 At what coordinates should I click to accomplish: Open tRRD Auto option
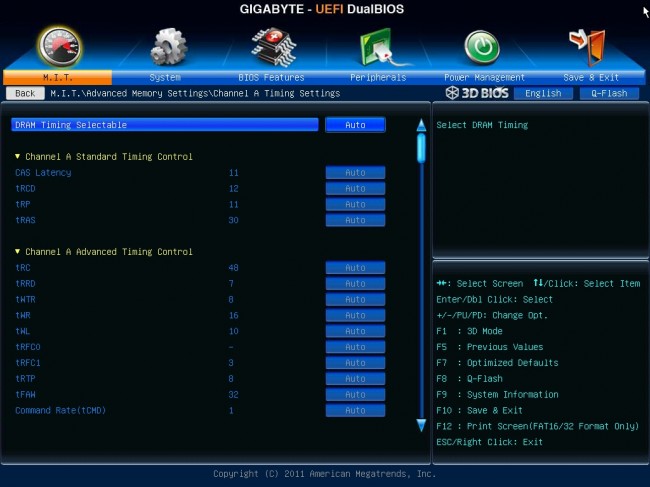click(355, 283)
